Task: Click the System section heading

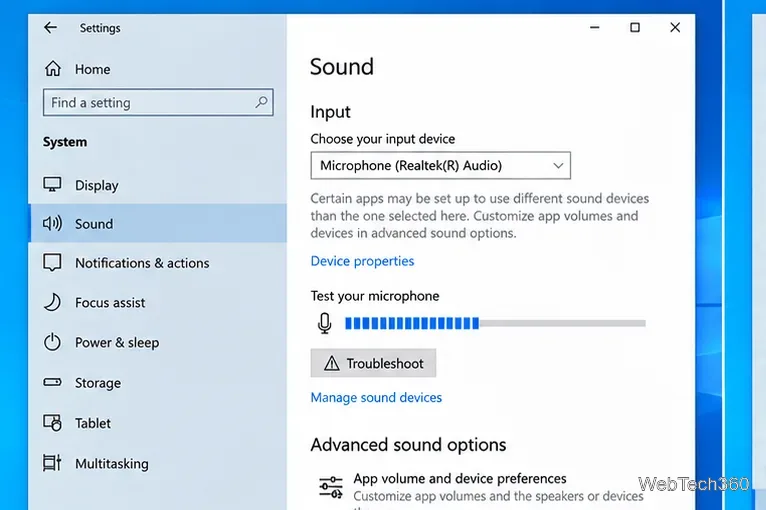Action: click(x=65, y=142)
